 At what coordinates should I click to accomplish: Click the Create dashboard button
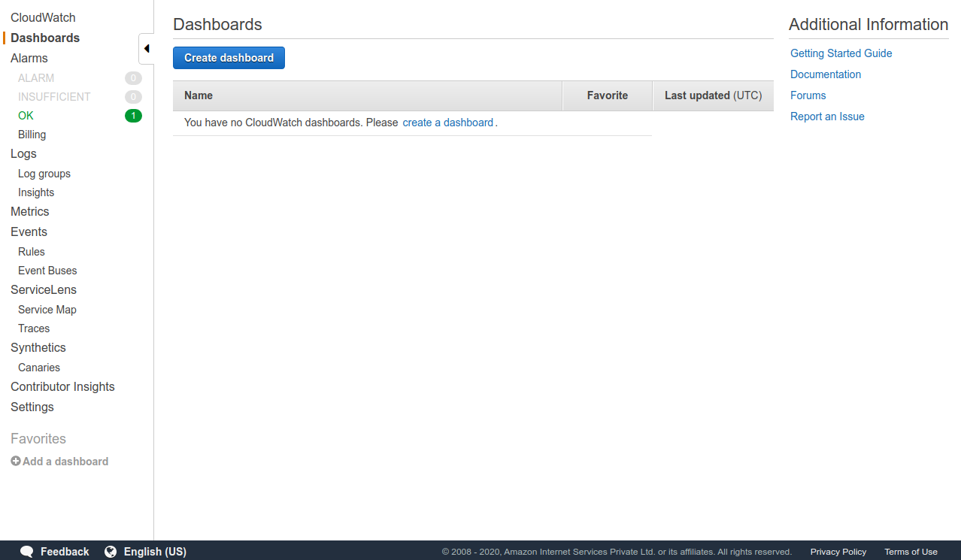(229, 58)
